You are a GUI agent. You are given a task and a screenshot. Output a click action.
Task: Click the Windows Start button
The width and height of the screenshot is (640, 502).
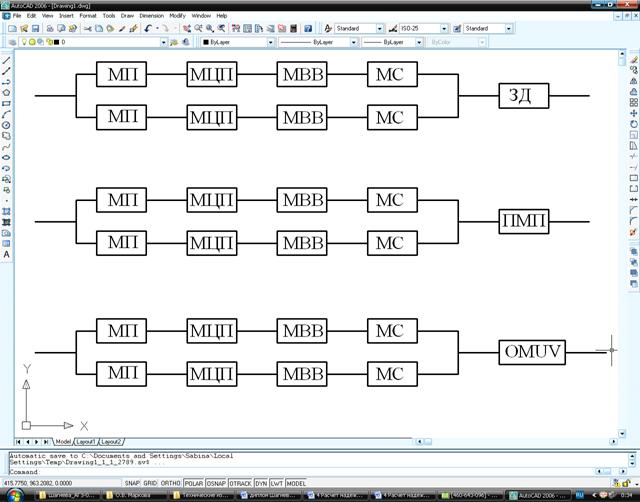click(x=18, y=495)
